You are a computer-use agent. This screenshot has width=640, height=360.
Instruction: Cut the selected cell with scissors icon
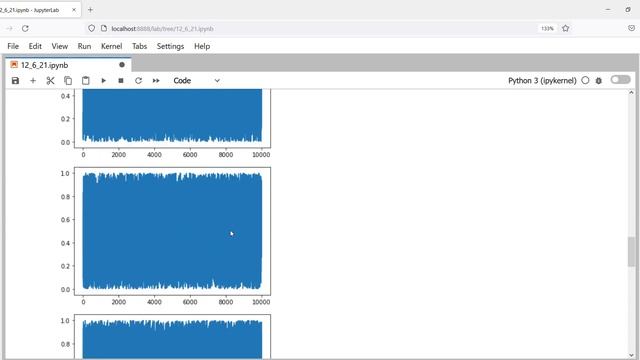click(x=50, y=81)
